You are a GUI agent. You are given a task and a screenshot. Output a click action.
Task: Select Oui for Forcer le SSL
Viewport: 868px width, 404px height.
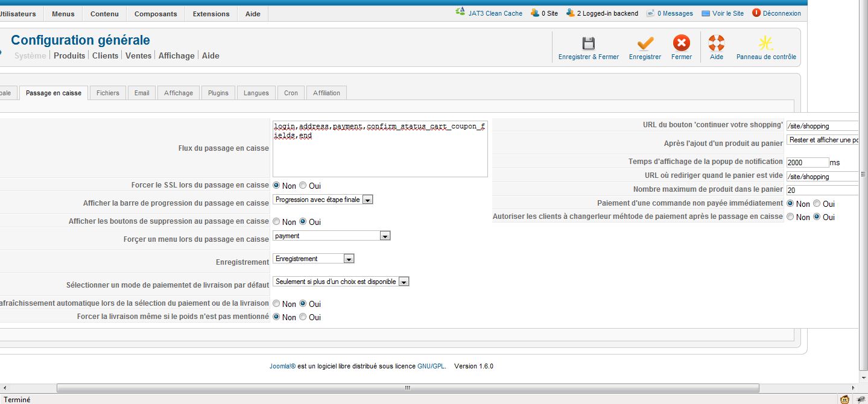pyautogui.click(x=303, y=186)
